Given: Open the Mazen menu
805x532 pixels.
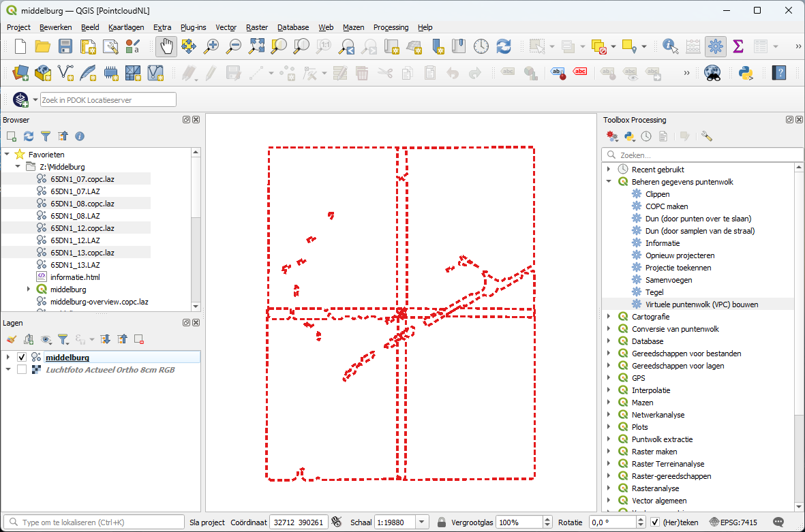Looking at the screenshot, I should click(x=354, y=27).
